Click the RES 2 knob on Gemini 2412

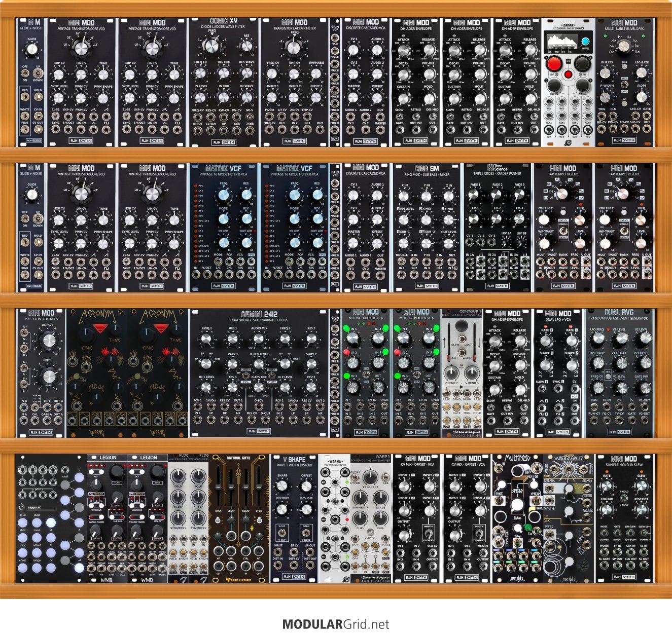point(311,339)
